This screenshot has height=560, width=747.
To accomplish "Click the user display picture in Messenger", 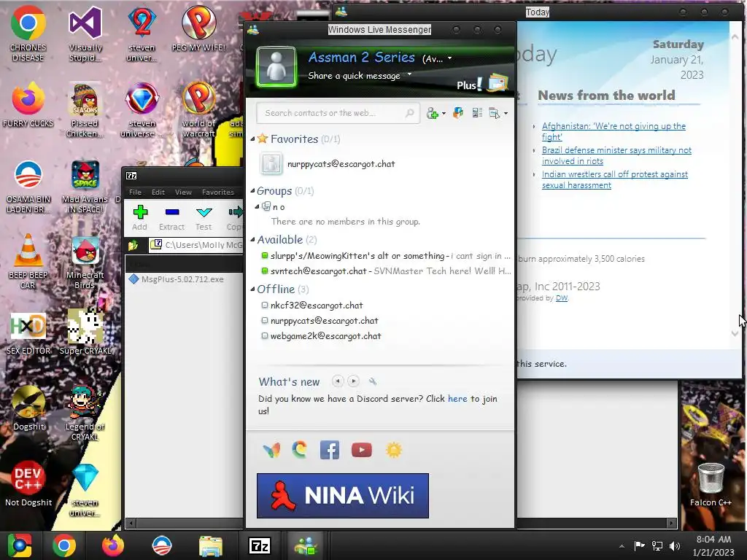I will [x=276, y=66].
